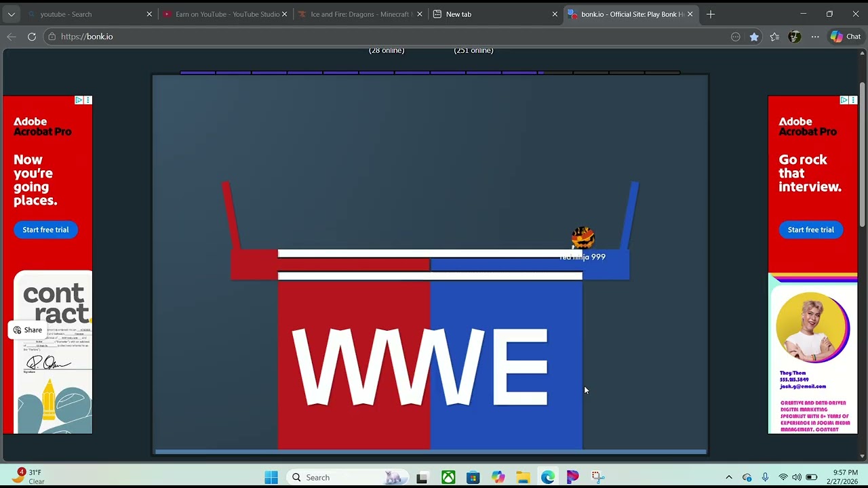
Task: Click Start free trial in left ad
Action: tap(45, 230)
